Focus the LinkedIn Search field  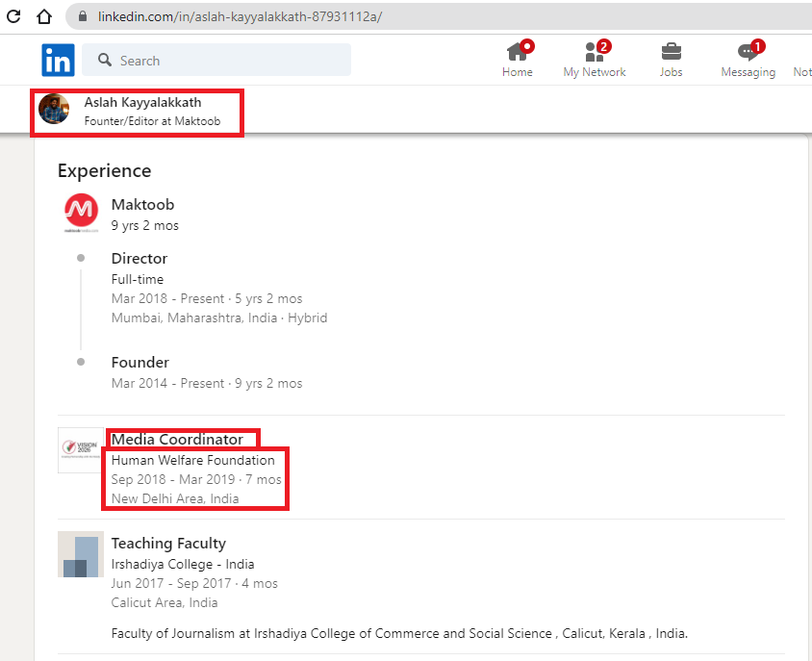pyautogui.click(x=216, y=60)
